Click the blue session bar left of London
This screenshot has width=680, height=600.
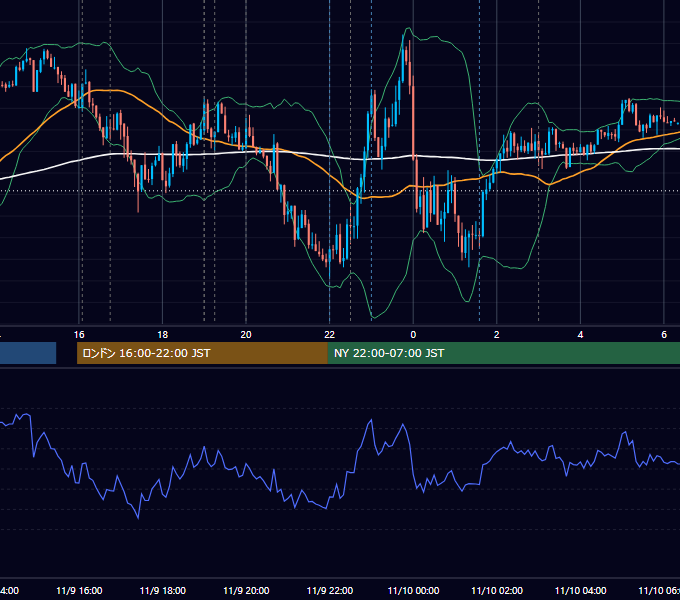tap(28, 353)
